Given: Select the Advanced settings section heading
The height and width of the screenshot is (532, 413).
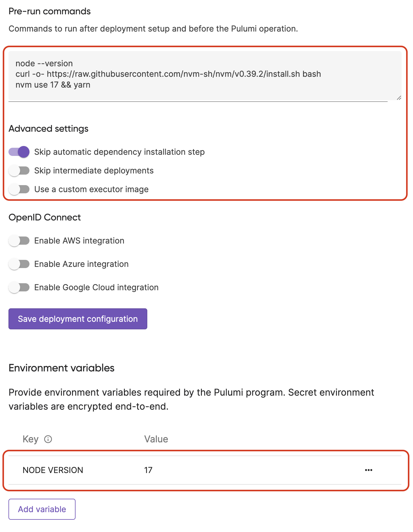Looking at the screenshot, I should tap(48, 128).
